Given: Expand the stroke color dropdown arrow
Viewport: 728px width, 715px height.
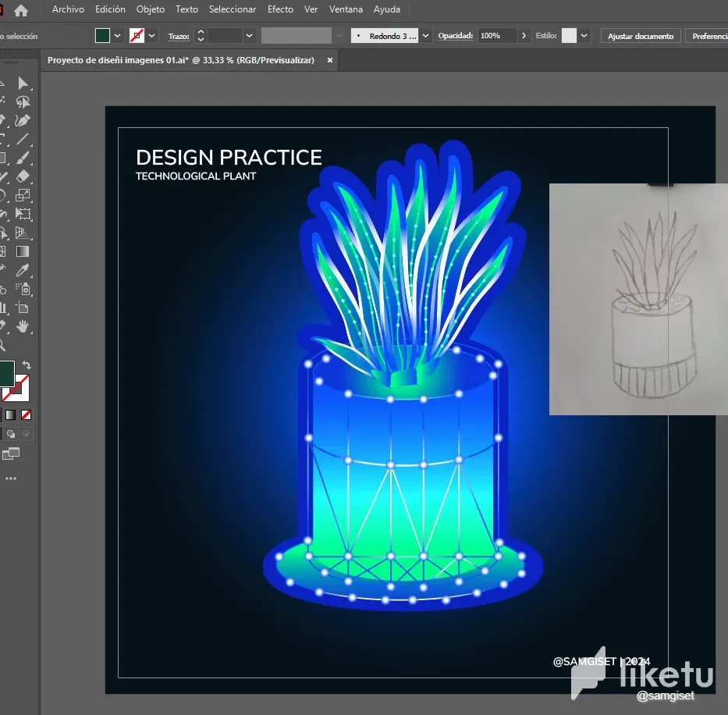Looking at the screenshot, I should coord(152,36).
